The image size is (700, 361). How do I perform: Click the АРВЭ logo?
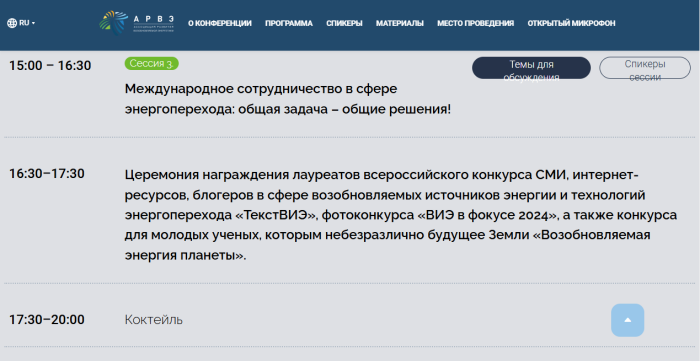pyautogui.click(x=137, y=23)
